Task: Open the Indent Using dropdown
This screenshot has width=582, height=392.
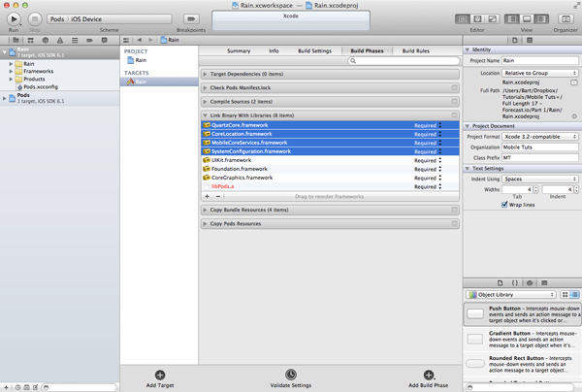Action: 540,179
